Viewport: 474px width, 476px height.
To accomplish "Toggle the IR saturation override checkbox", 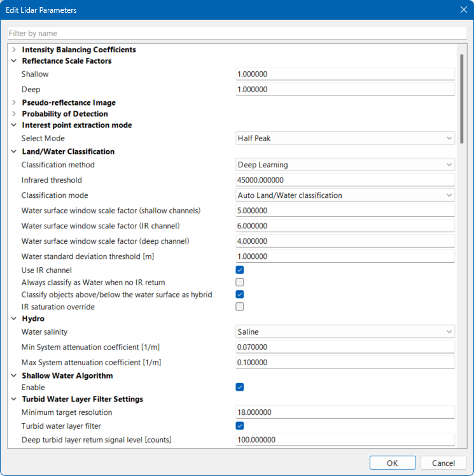I will (240, 307).
